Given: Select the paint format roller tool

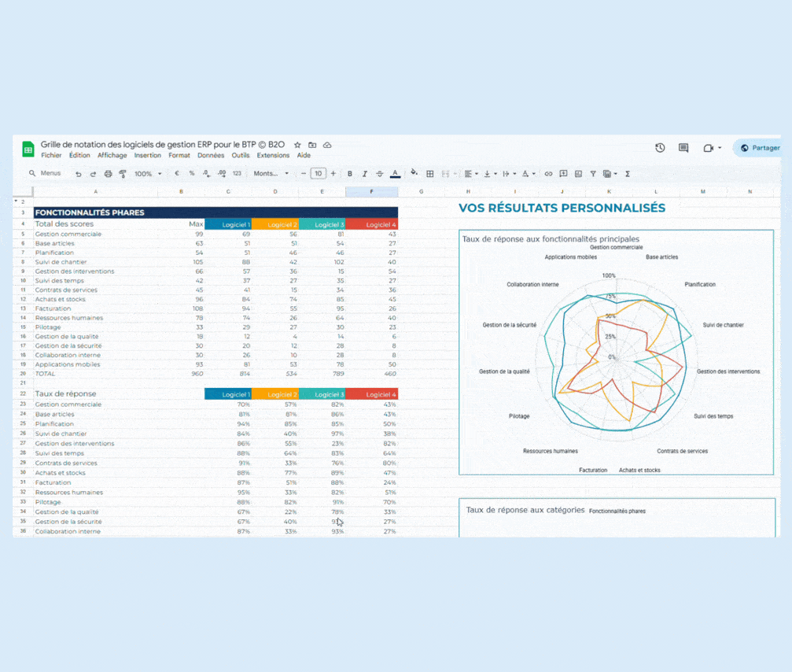Looking at the screenshot, I should pyautogui.click(x=123, y=174).
